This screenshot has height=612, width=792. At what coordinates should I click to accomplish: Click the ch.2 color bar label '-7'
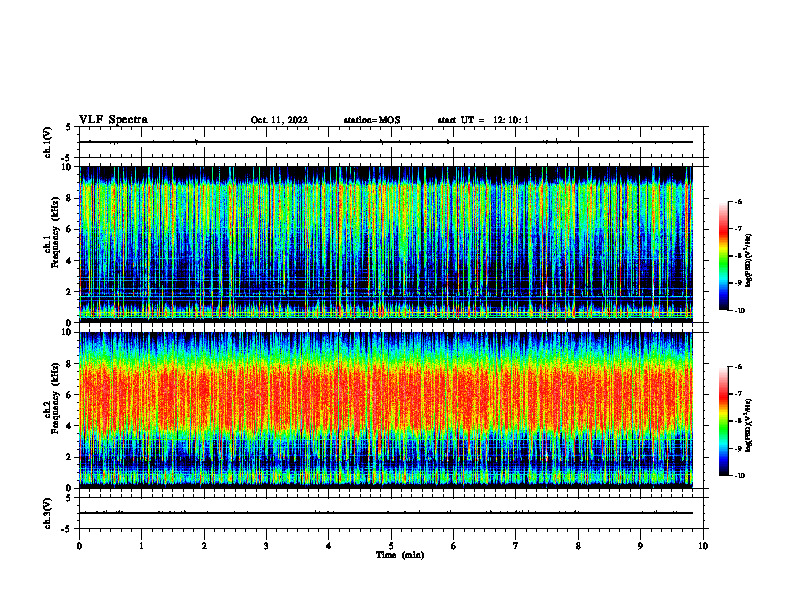[739, 394]
